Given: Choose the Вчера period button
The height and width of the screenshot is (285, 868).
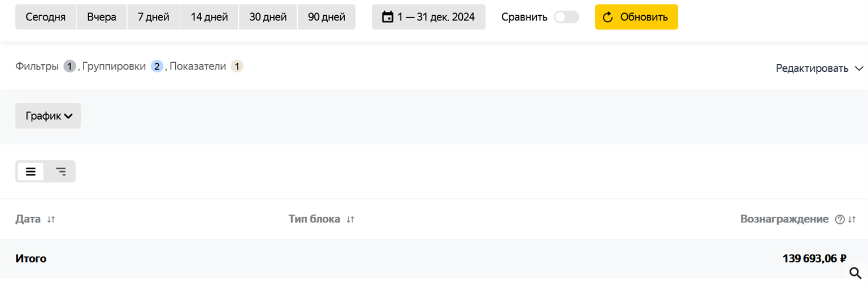Looking at the screenshot, I should pyautogui.click(x=102, y=17).
